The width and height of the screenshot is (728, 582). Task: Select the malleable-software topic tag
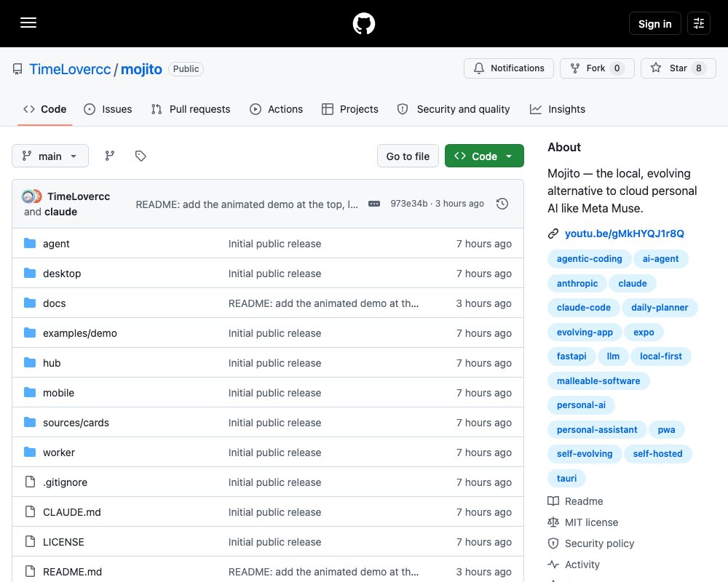click(x=598, y=380)
